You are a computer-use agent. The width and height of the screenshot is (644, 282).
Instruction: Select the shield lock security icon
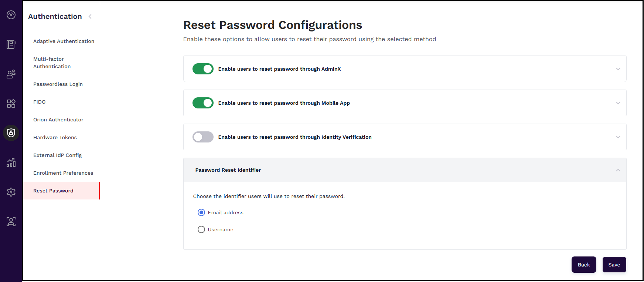coord(11,133)
